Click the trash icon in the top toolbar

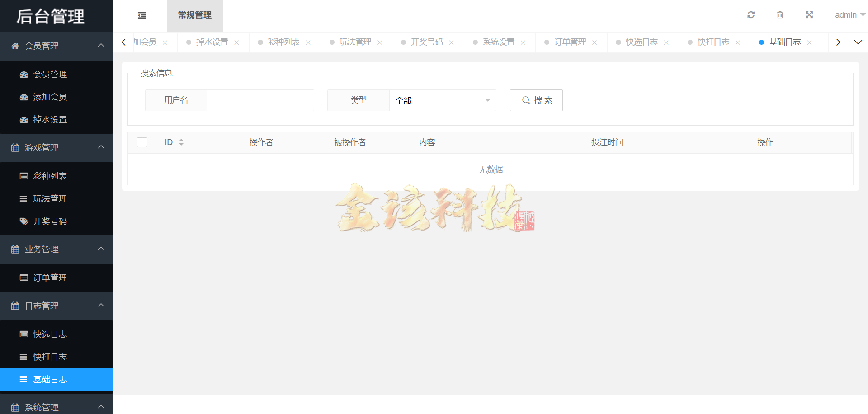(x=780, y=14)
